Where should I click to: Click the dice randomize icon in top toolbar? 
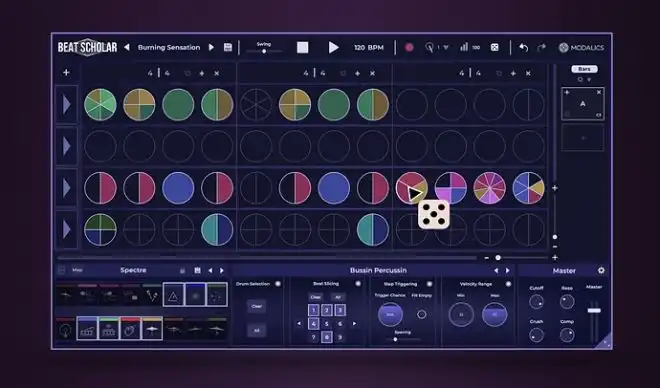click(x=495, y=48)
